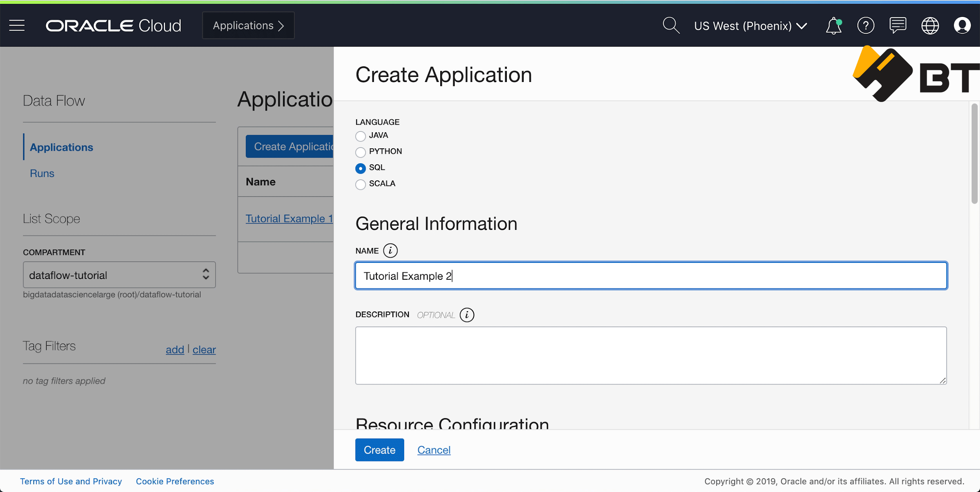Click the help question mark icon
980x492 pixels.
pyautogui.click(x=866, y=25)
